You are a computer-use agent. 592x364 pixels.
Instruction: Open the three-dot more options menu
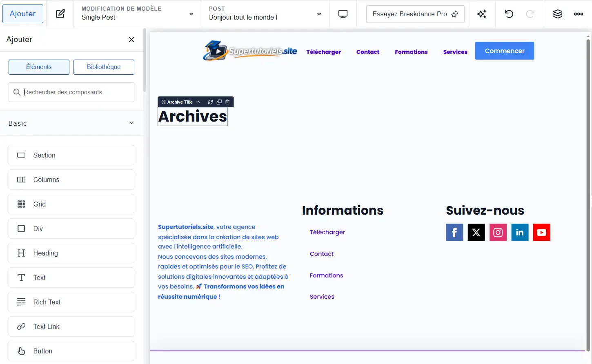click(x=579, y=14)
